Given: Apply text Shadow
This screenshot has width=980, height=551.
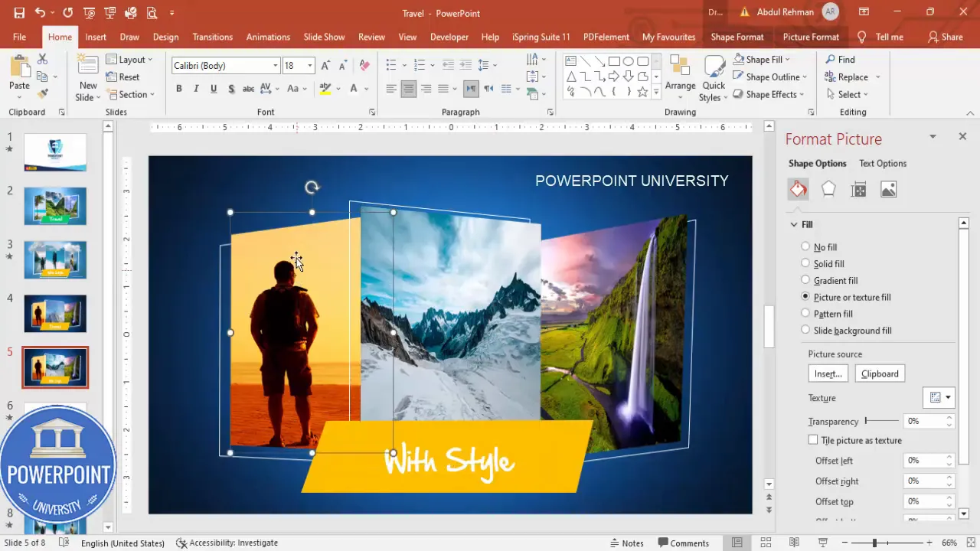Looking at the screenshot, I should pos(231,89).
